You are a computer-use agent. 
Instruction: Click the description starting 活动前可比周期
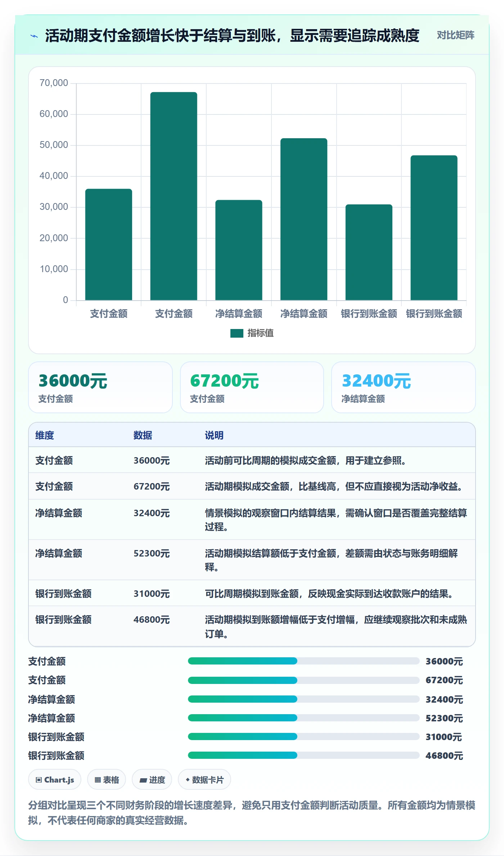[x=306, y=460]
